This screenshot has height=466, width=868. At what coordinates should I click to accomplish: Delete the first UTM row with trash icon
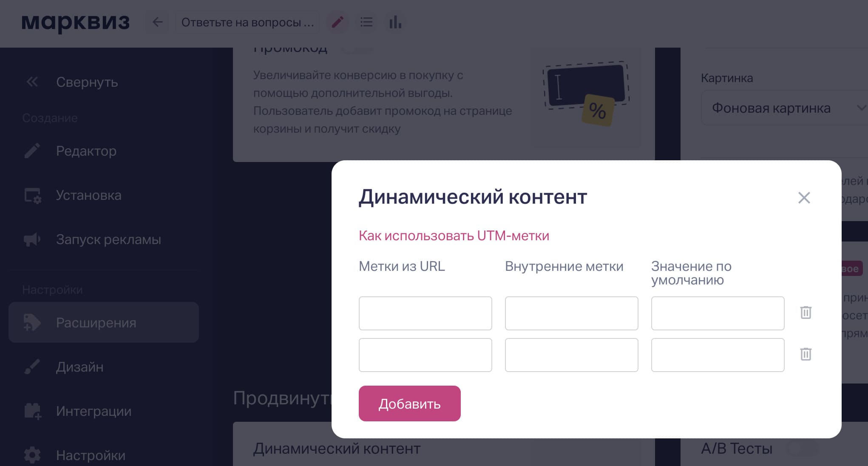806,313
